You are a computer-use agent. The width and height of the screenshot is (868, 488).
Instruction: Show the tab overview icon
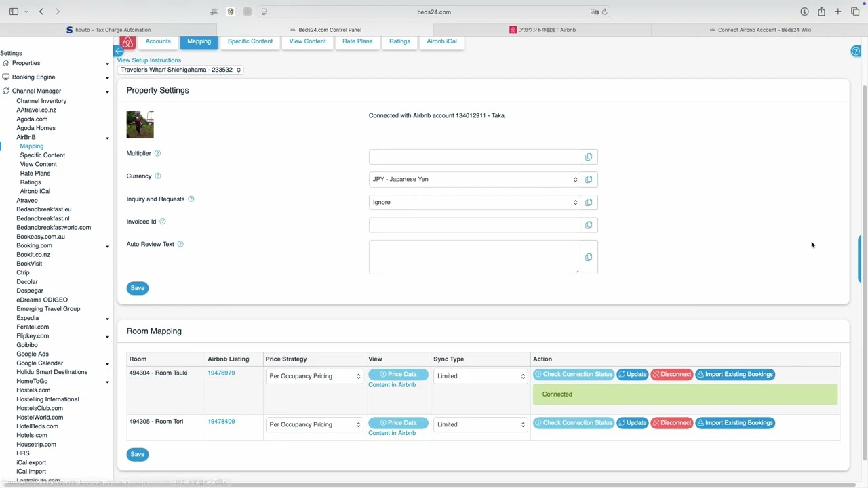855,12
